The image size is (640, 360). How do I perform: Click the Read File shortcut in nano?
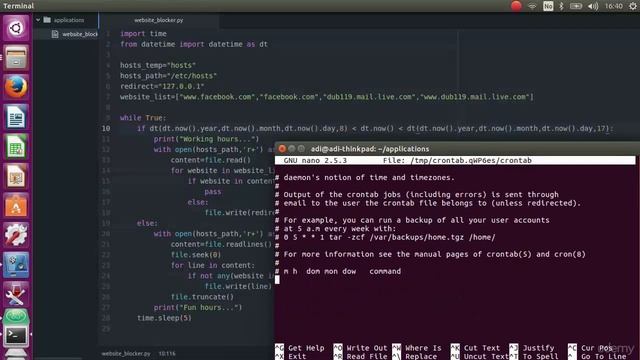tap(360, 356)
